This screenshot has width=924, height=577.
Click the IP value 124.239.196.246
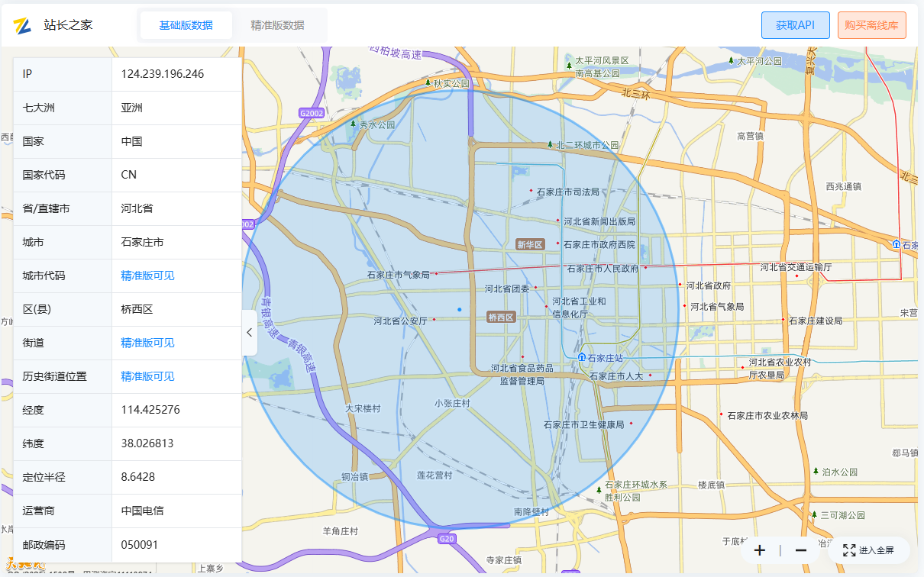[x=163, y=74]
